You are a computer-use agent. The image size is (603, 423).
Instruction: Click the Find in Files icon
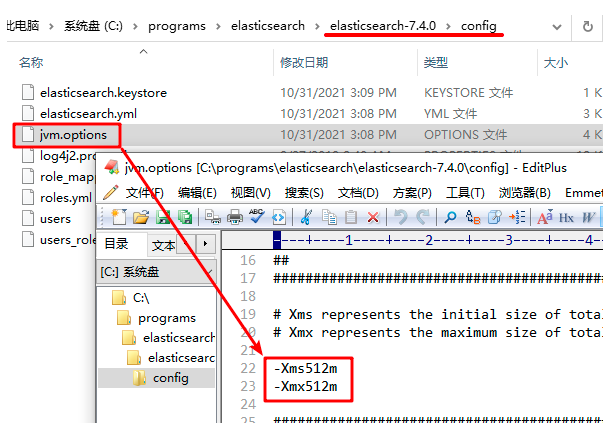[495, 218]
